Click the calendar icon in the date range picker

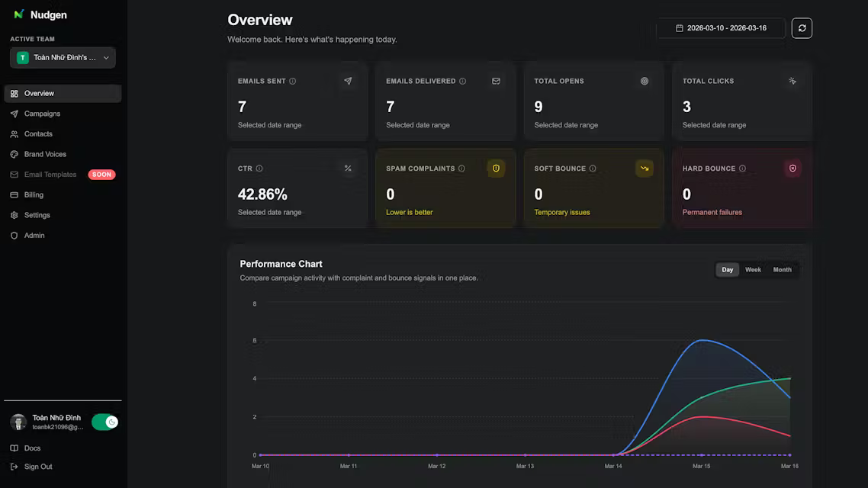pos(678,27)
